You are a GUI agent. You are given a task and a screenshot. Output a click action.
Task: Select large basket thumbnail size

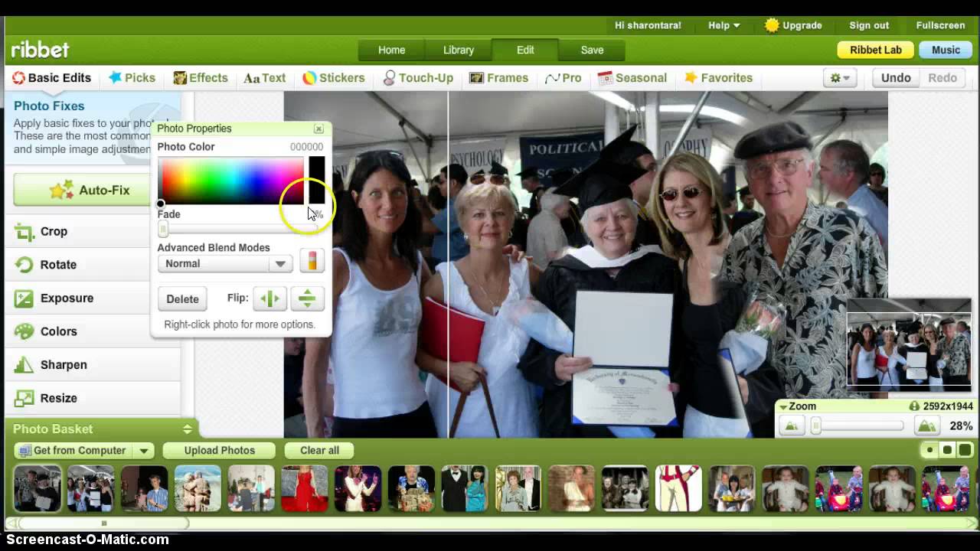[965, 450]
